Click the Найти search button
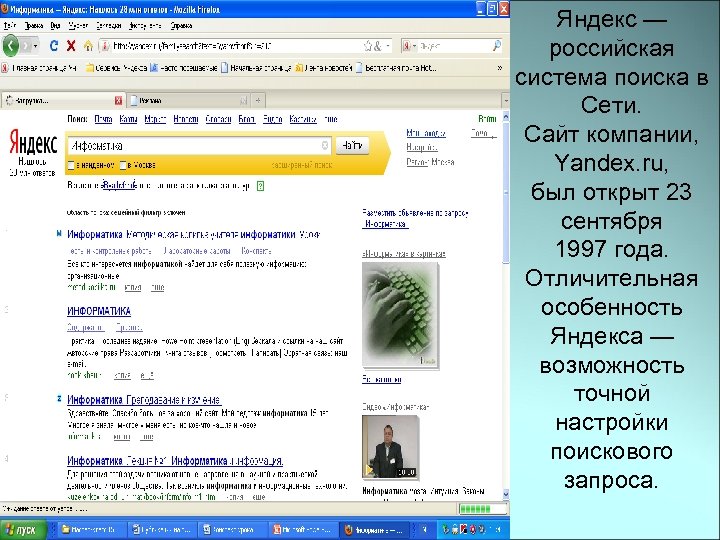The image size is (720, 540). click(352, 146)
